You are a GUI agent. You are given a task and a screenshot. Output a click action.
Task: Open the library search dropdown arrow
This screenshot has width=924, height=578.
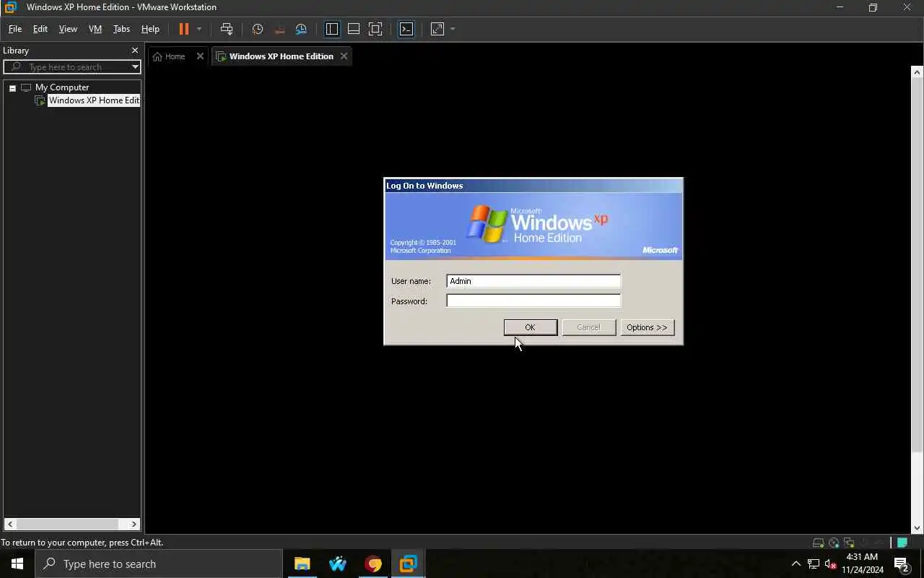135,67
